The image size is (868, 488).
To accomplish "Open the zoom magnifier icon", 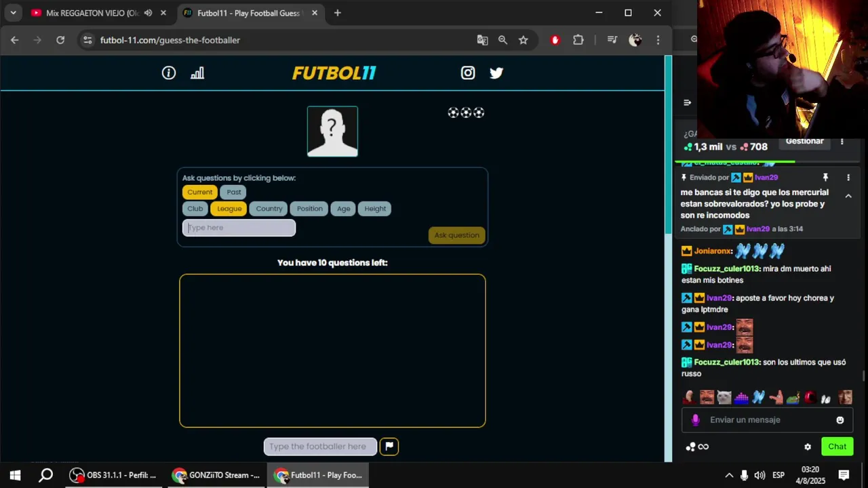I will pyautogui.click(x=502, y=40).
